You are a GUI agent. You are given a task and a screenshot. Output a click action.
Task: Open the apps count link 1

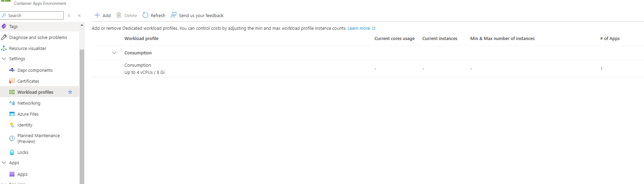coord(601,68)
